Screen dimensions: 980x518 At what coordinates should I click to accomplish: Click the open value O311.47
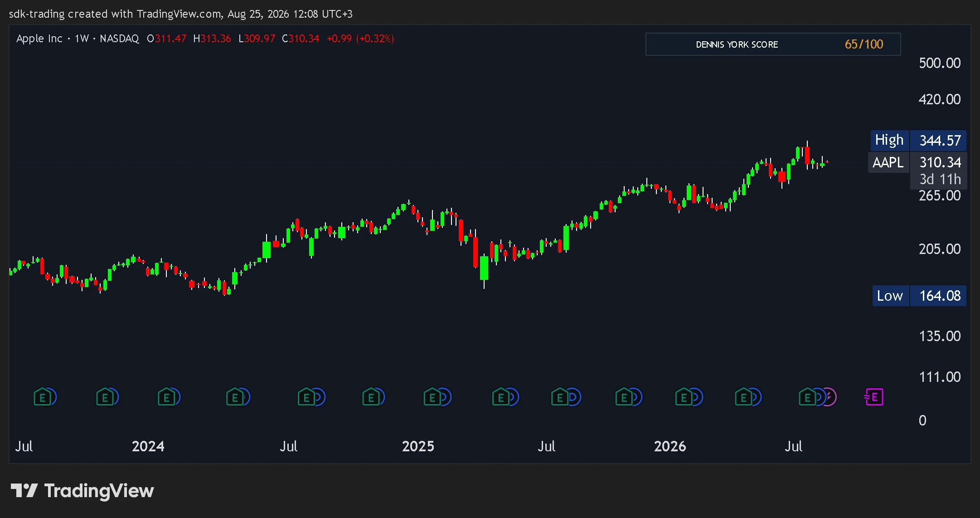pos(166,39)
